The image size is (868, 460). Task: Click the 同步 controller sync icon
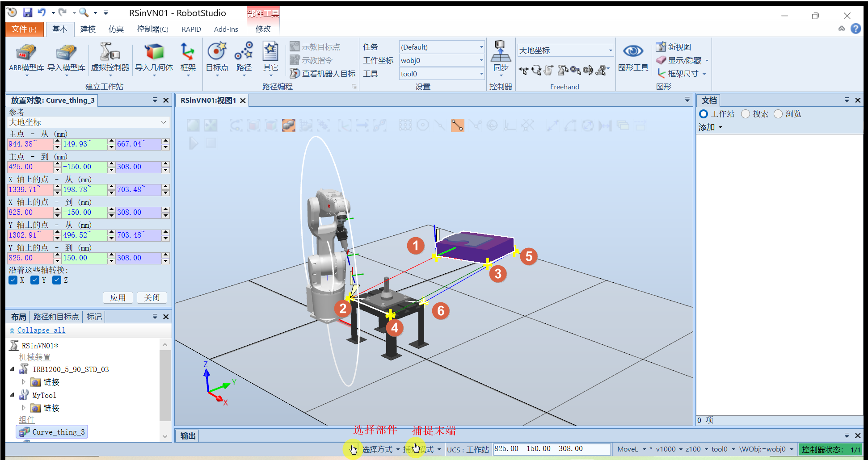[501, 59]
